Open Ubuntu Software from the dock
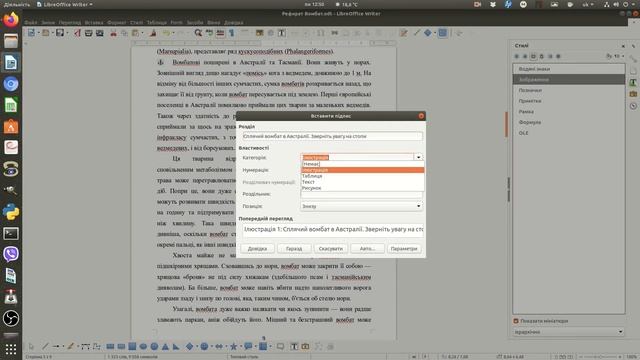 pyautogui.click(x=11, y=127)
